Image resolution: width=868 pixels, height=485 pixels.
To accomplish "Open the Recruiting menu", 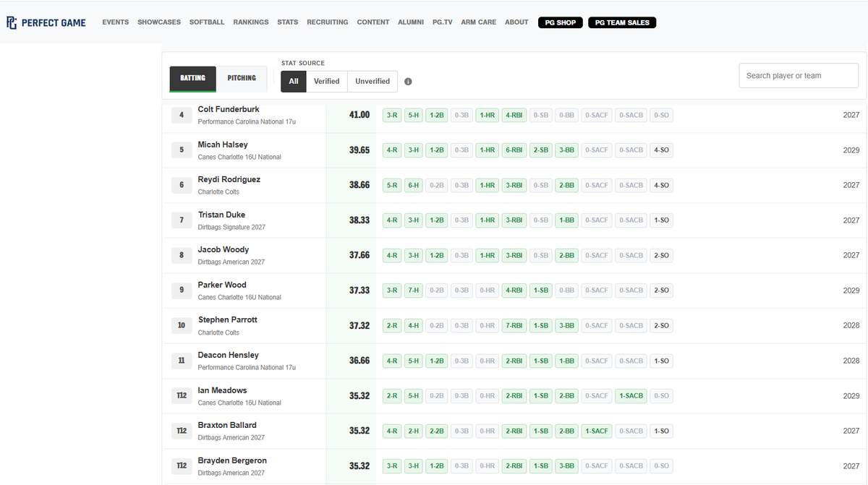I will coord(328,22).
